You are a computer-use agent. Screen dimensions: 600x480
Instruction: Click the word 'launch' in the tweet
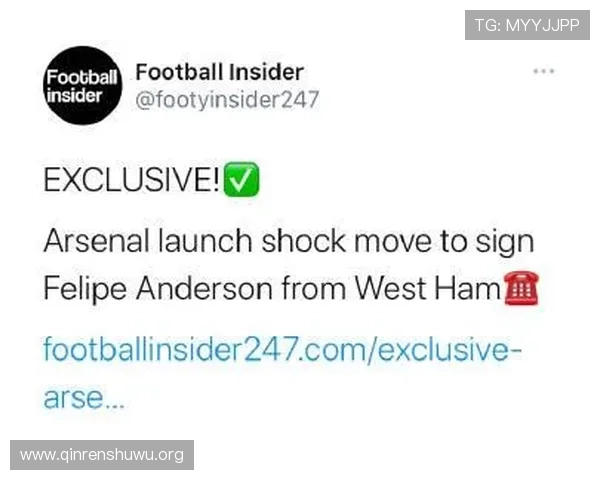tap(205, 242)
